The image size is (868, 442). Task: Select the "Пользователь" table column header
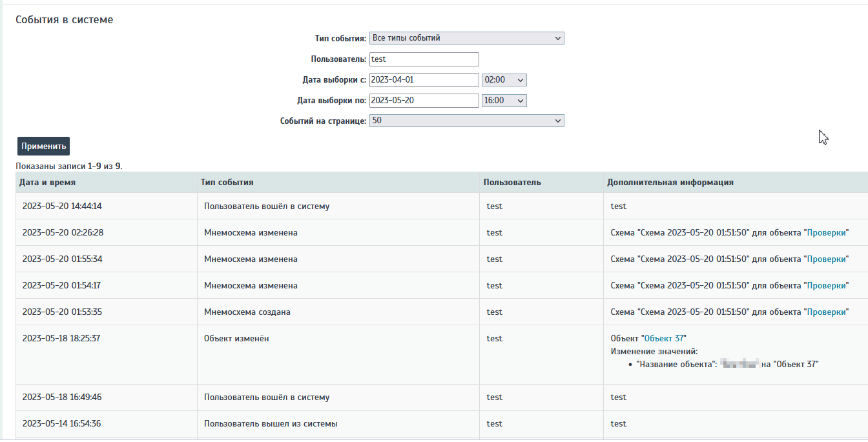click(512, 183)
